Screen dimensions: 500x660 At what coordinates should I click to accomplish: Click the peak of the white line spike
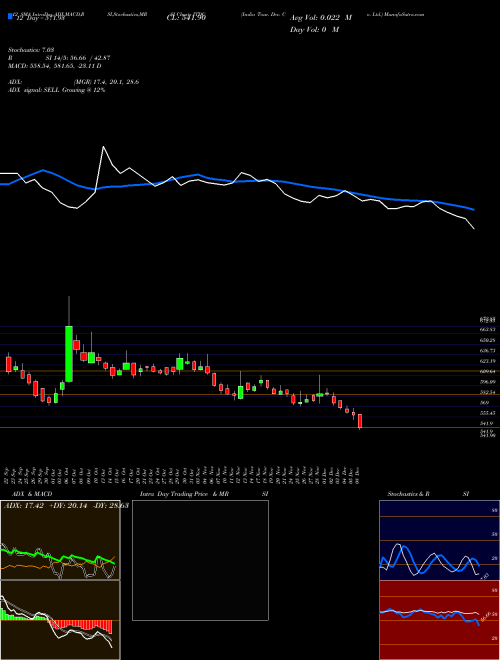[104, 146]
